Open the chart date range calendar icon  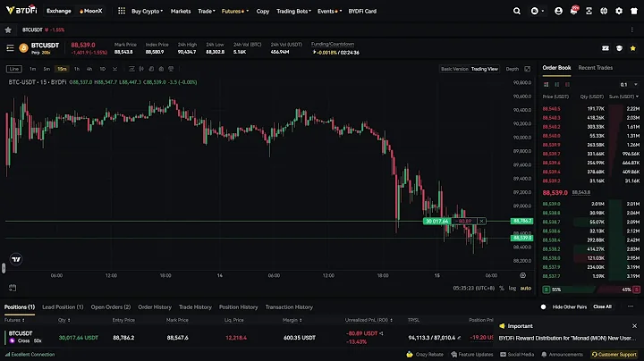tap(13, 288)
